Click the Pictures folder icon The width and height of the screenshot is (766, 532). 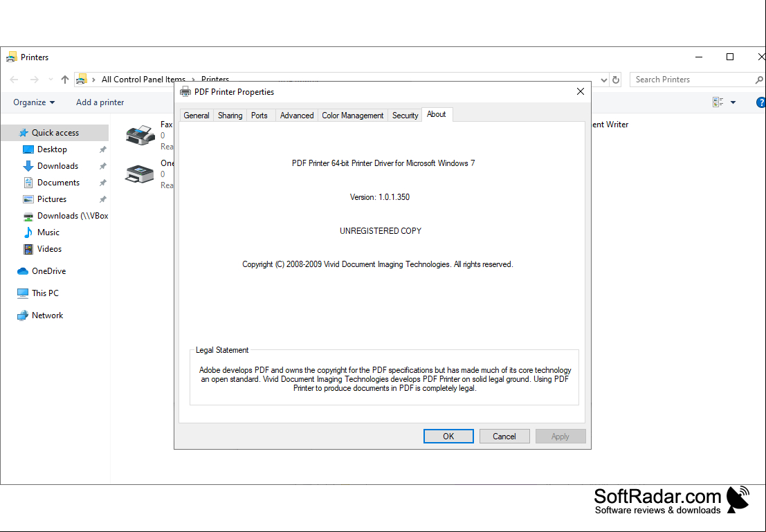pos(28,199)
